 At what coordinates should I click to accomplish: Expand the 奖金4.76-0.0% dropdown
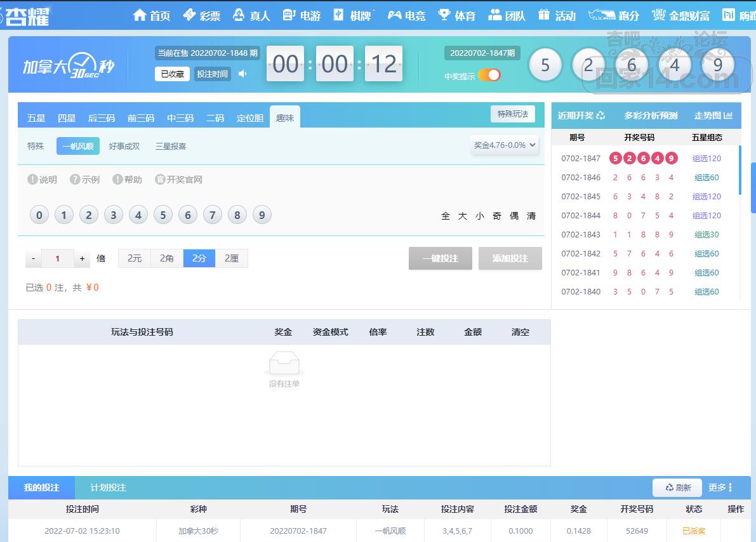click(505, 145)
